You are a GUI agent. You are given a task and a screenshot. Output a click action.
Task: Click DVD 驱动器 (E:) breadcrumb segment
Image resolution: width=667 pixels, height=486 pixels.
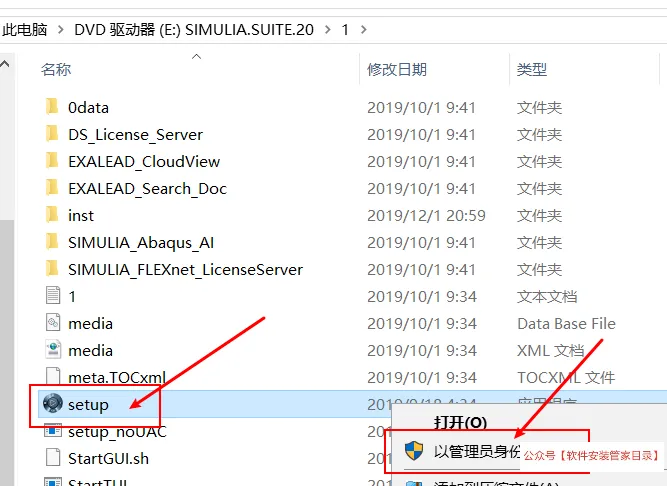pos(194,29)
